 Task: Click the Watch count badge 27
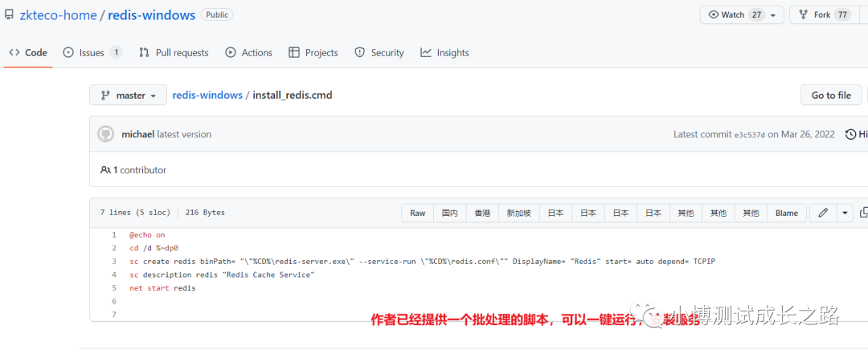click(756, 15)
